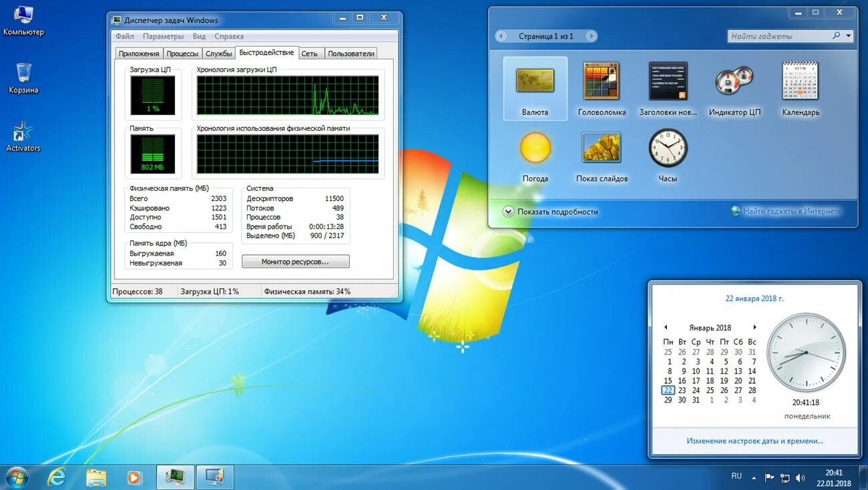Launch Internet Explorer from the taskbar
868x490 pixels.
pyautogui.click(x=57, y=477)
